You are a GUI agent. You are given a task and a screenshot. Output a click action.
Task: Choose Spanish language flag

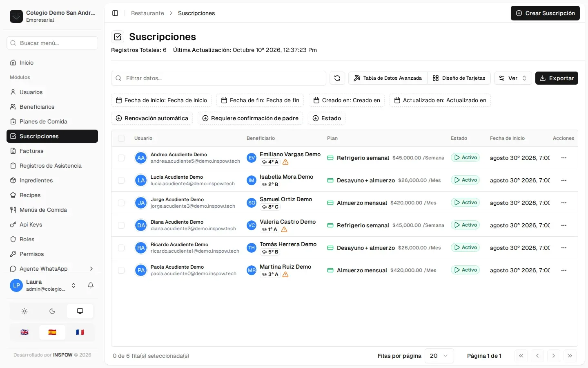click(x=52, y=332)
